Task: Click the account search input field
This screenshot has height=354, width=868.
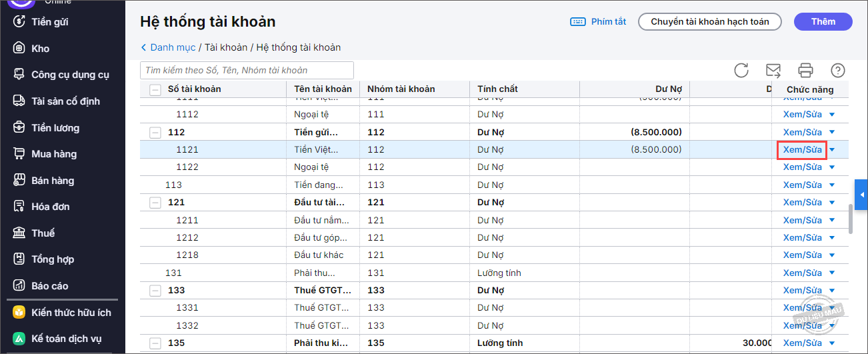Action: click(247, 70)
